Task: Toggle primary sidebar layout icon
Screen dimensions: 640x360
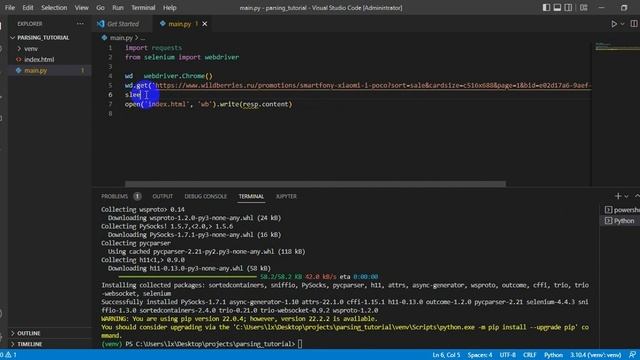Action: (x=546, y=8)
